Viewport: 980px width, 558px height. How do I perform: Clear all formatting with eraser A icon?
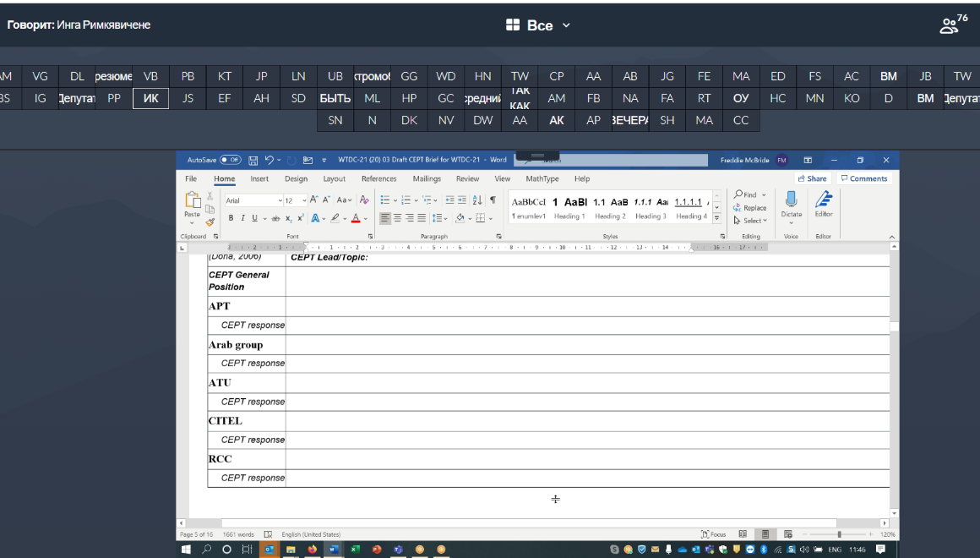click(x=364, y=200)
